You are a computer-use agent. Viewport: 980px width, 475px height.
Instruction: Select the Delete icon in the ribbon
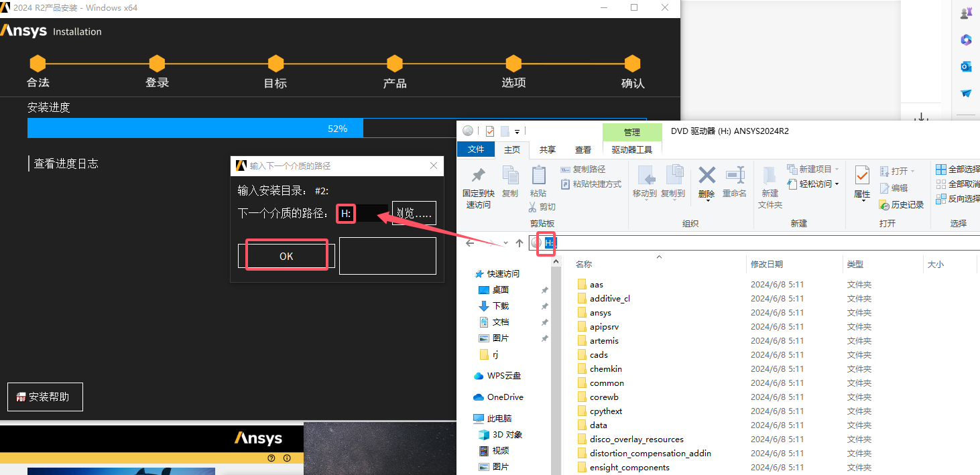click(707, 180)
